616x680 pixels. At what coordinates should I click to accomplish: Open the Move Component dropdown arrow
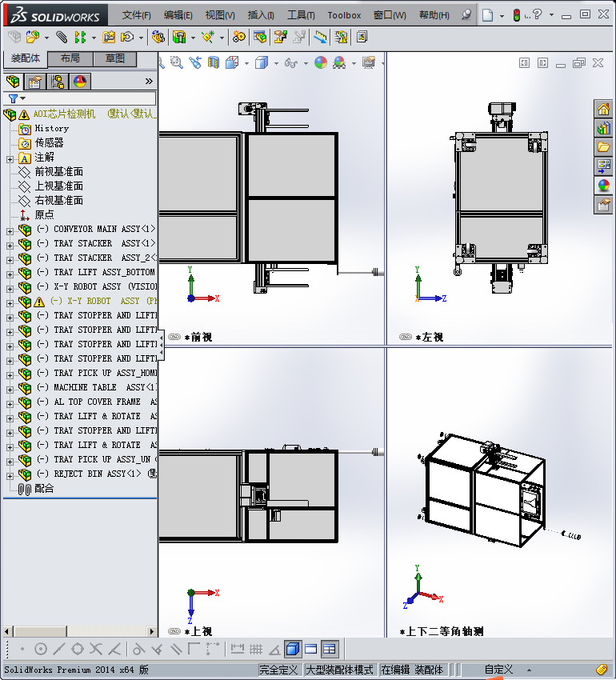(x=141, y=38)
